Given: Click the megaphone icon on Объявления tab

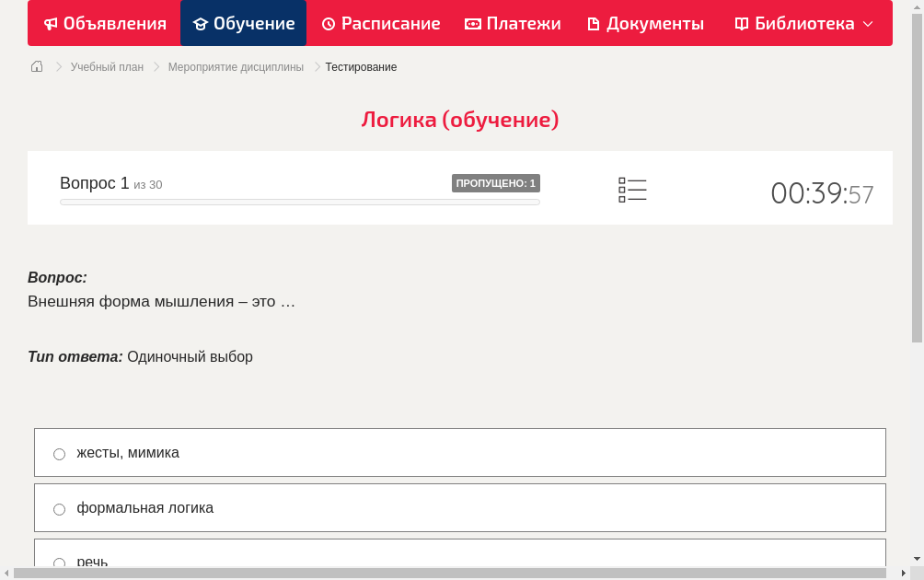Looking at the screenshot, I should point(50,23).
